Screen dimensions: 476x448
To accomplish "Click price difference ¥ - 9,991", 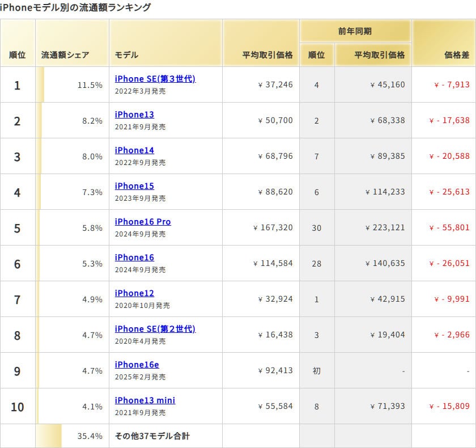I will 452,299.
